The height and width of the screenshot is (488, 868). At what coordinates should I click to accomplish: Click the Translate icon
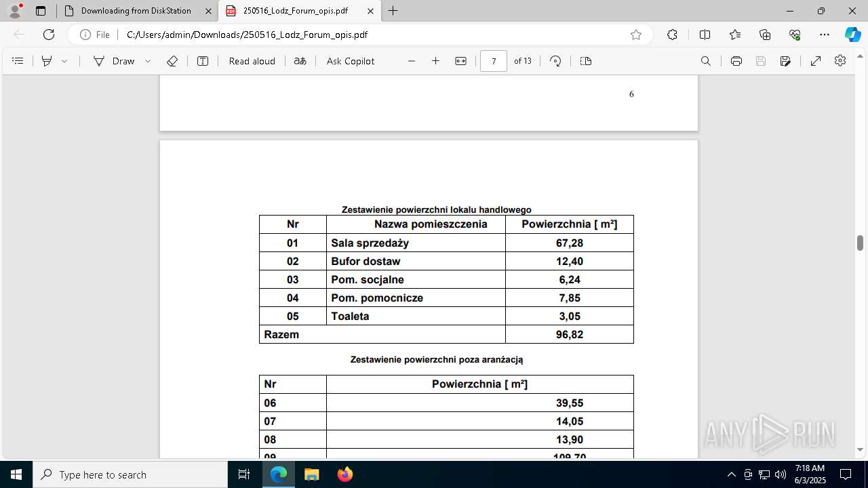[300, 61]
